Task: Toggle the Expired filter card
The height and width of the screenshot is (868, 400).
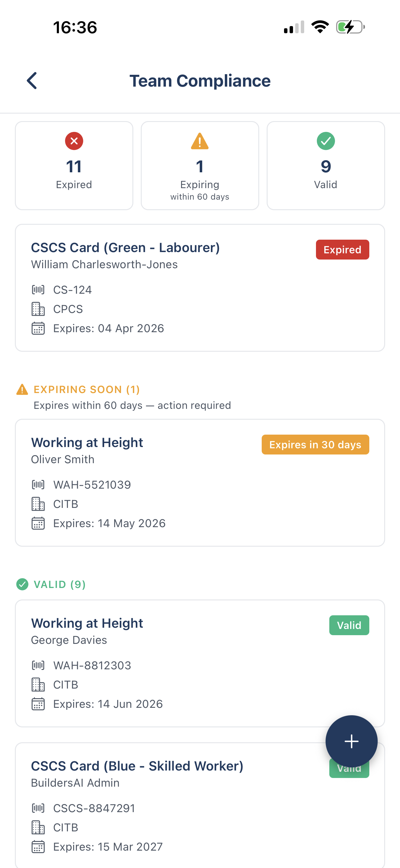Action: click(74, 165)
